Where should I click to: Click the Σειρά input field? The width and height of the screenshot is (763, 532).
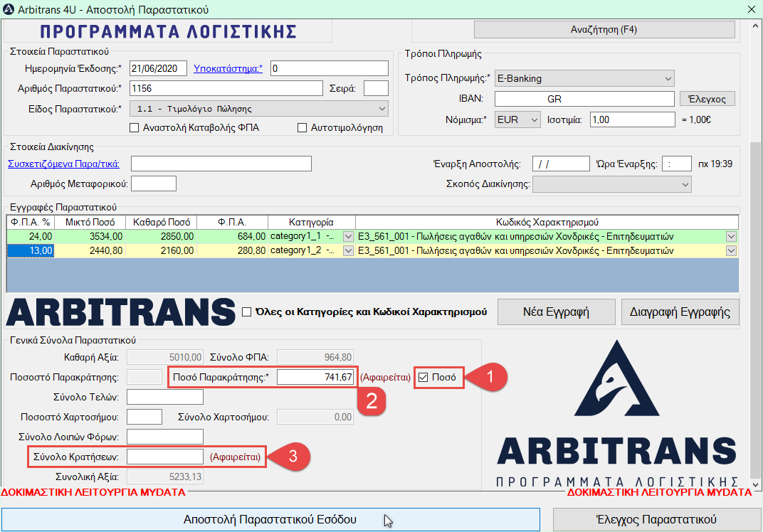coord(376,88)
